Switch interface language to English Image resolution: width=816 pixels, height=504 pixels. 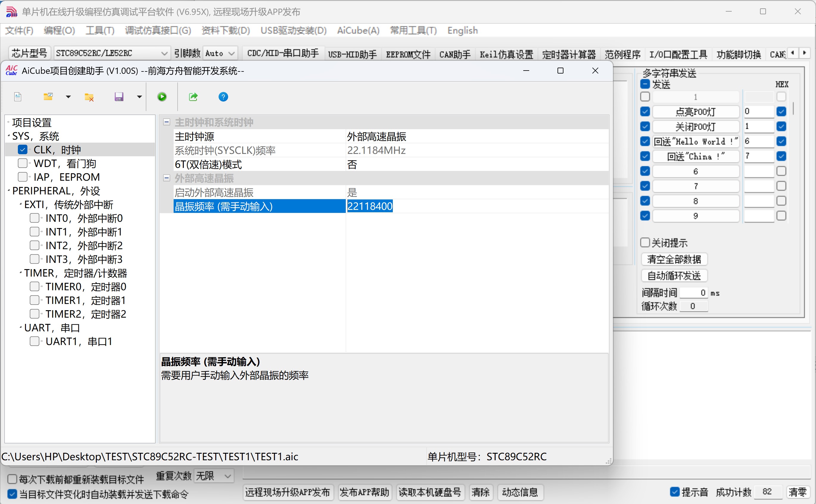coord(462,31)
